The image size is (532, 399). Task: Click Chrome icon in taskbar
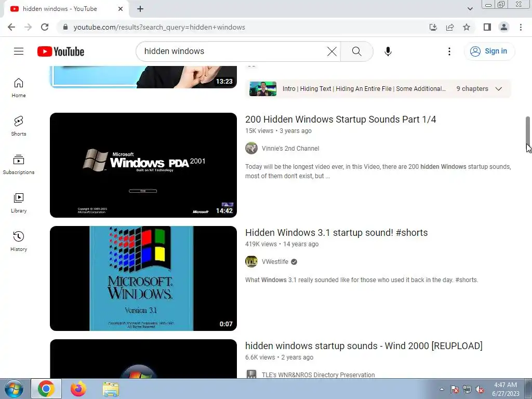point(46,389)
